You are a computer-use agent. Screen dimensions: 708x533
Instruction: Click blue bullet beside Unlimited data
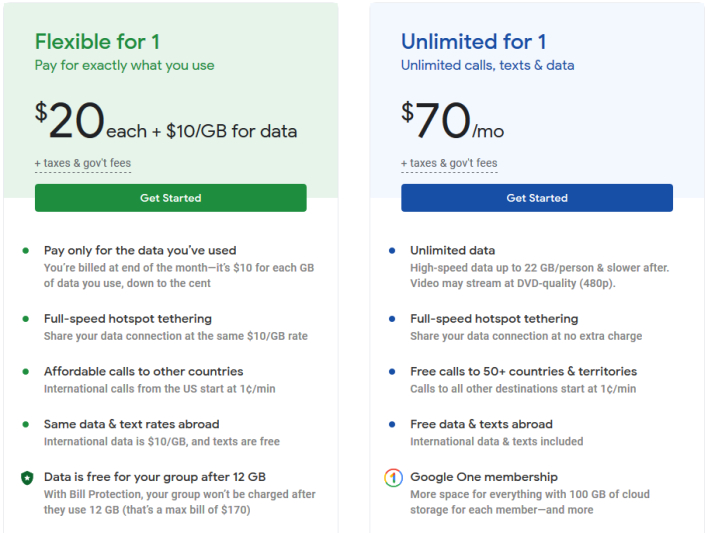click(392, 251)
